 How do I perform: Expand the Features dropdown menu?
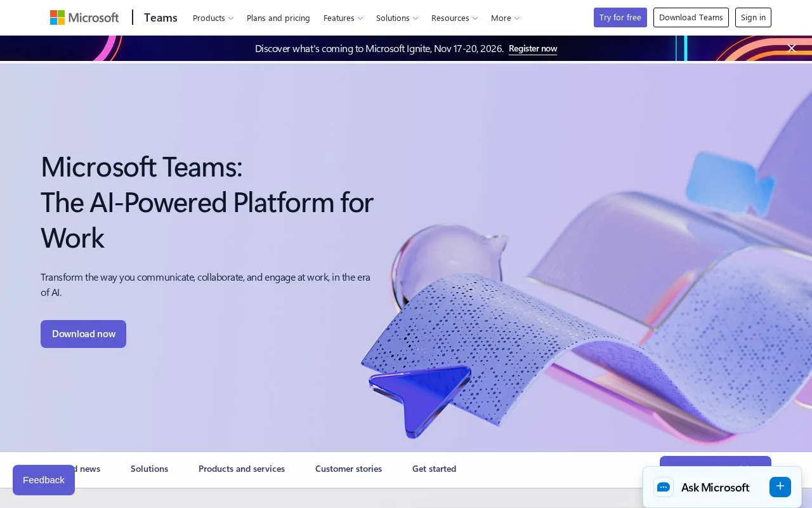click(343, 18)
